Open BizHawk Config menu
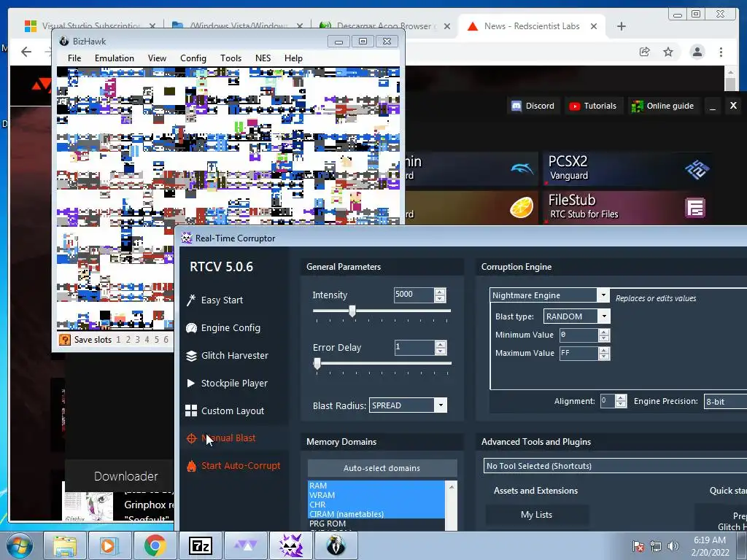Screen dimensions: 747x560 (193, 58)
